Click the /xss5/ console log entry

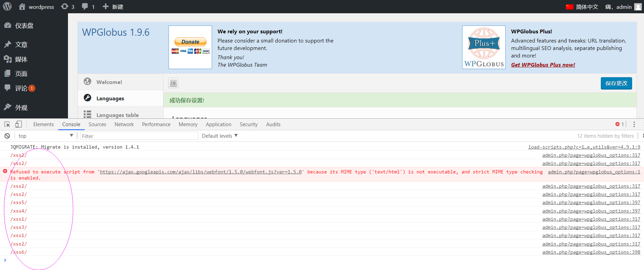point(18,202)
